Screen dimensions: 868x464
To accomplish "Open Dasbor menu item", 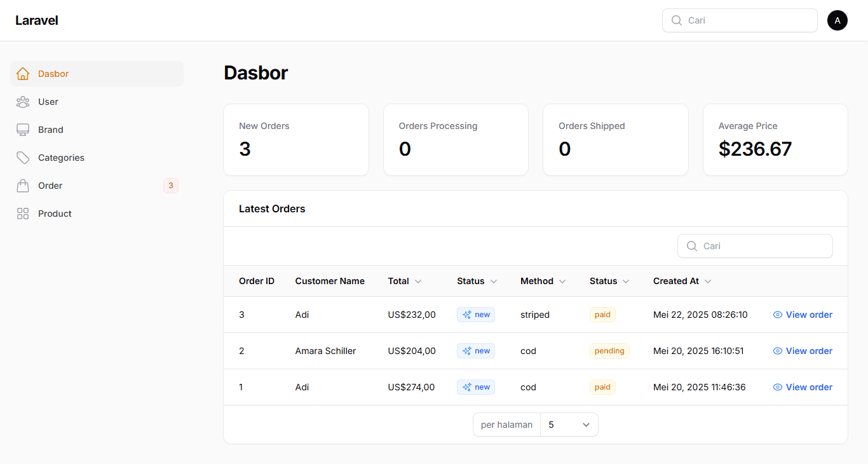I will pyautogui.click(x=97, y=74).
